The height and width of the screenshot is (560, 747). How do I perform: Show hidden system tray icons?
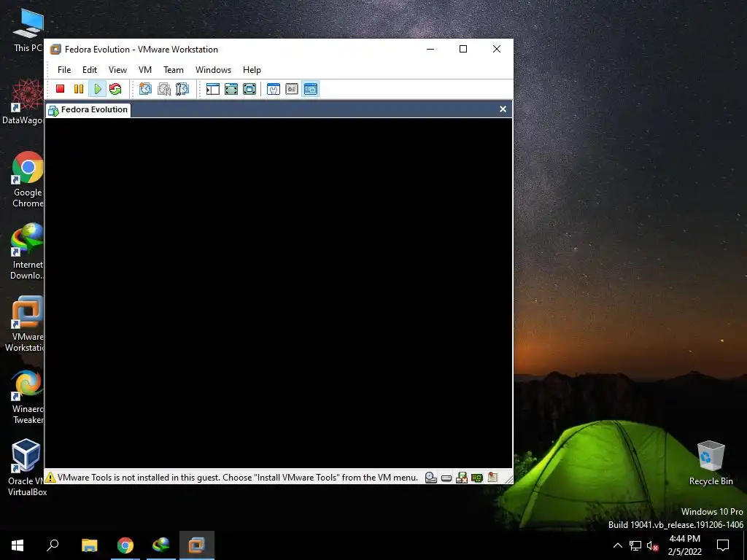(617, 545)
